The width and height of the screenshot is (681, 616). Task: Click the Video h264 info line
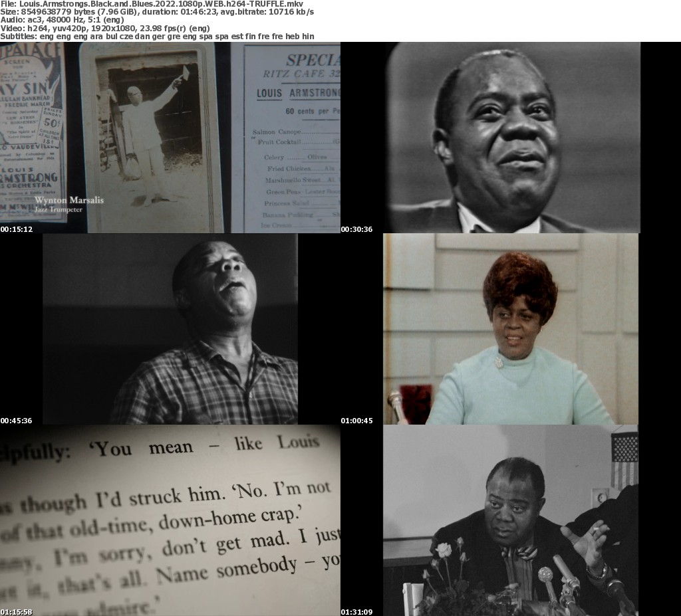[x=105, y=28]
